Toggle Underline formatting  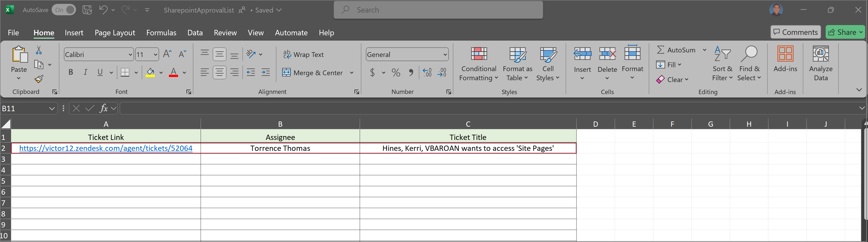[100, 72]
